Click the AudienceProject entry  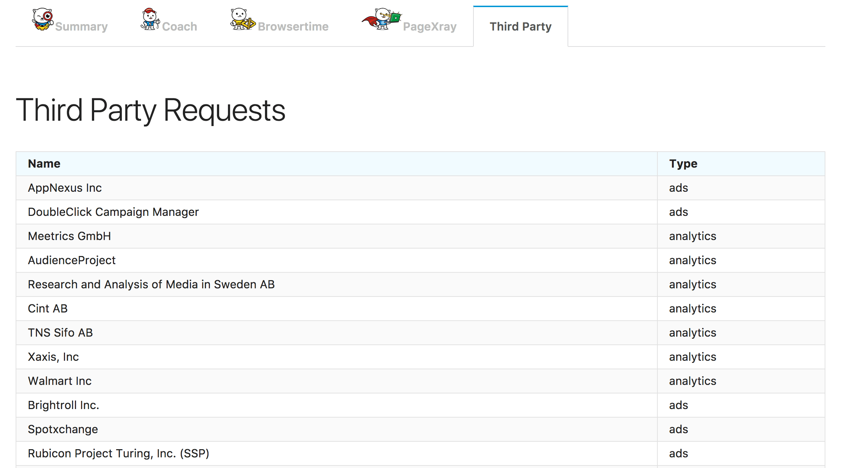click(72, 260)
